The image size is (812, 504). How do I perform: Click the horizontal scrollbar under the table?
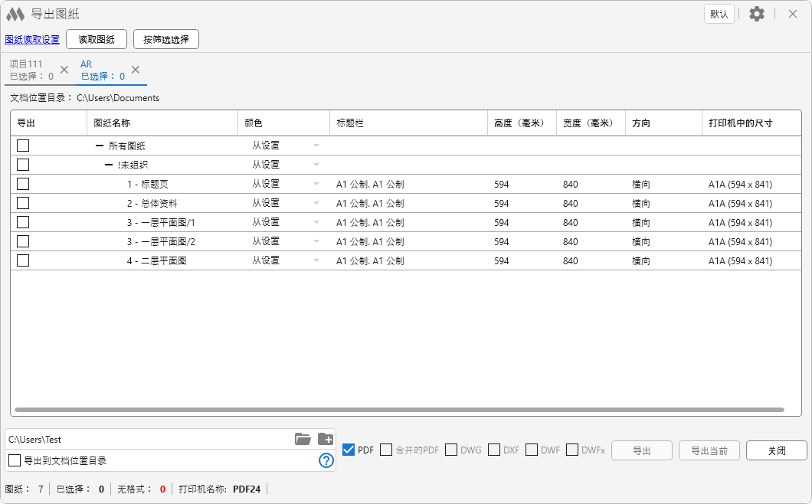pyautogui.click(x=398, y=411)
